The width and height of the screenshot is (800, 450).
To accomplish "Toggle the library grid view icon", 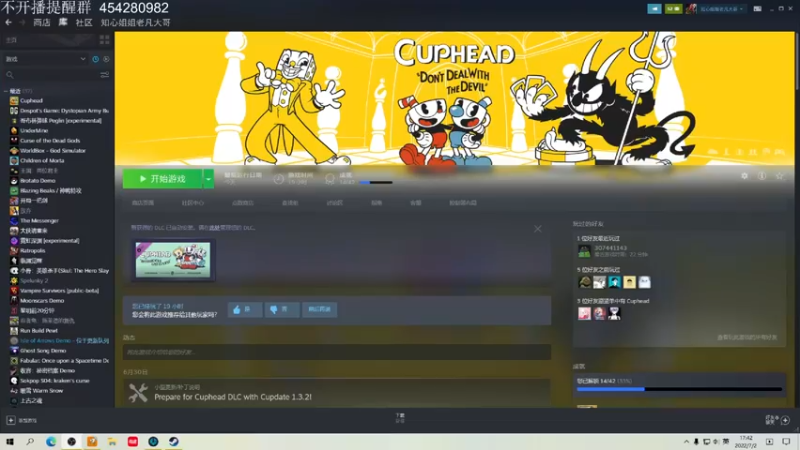I will 105,39.
